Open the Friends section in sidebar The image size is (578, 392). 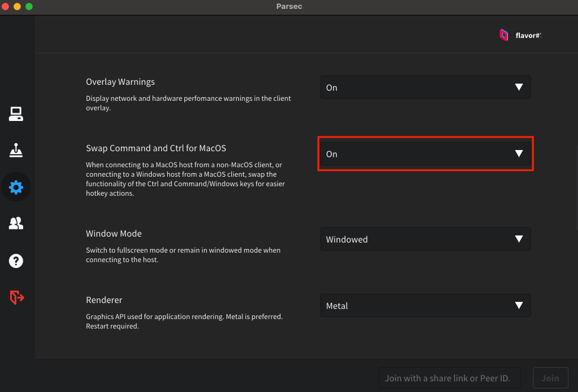(16, 224)
